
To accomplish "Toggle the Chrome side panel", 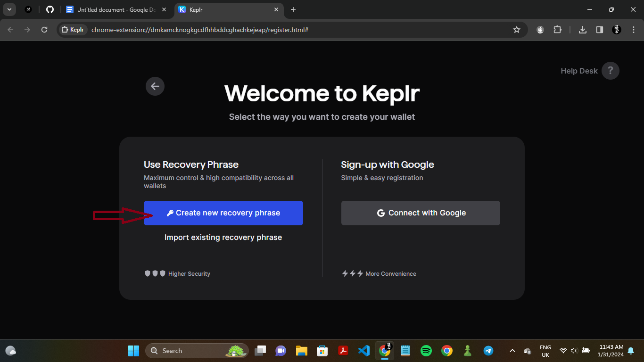I will 600,30.
